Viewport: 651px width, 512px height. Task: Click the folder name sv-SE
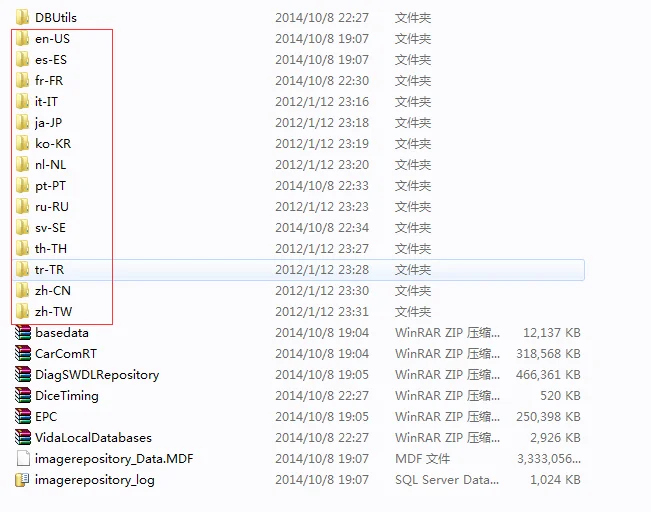pyautogui.click(x=51, y=227)
